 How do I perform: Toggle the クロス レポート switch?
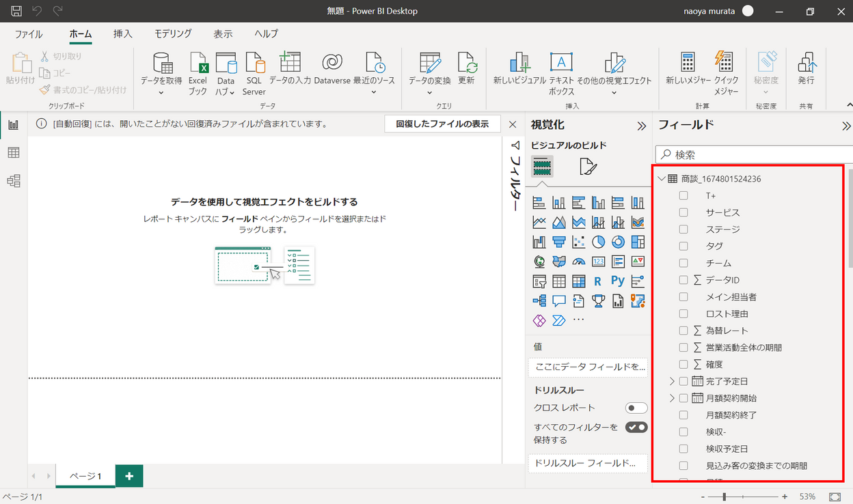[636, 408]
